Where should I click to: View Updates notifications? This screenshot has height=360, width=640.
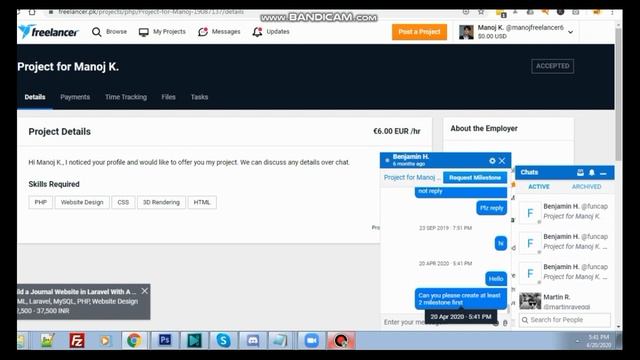coord(271,32)
